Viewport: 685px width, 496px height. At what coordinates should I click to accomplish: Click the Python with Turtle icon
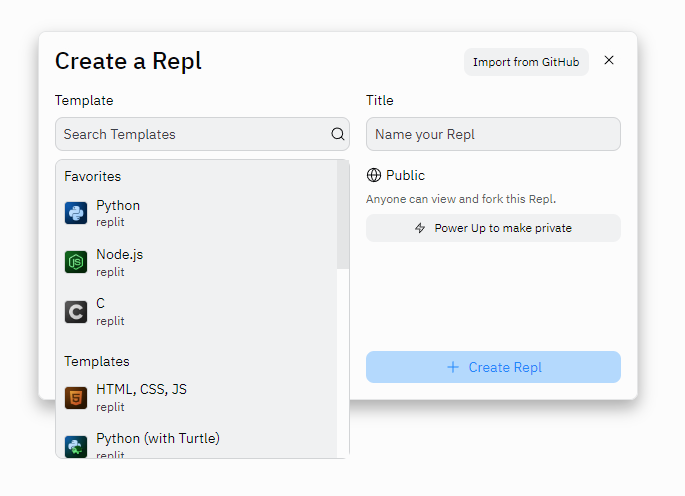(76, 446)
